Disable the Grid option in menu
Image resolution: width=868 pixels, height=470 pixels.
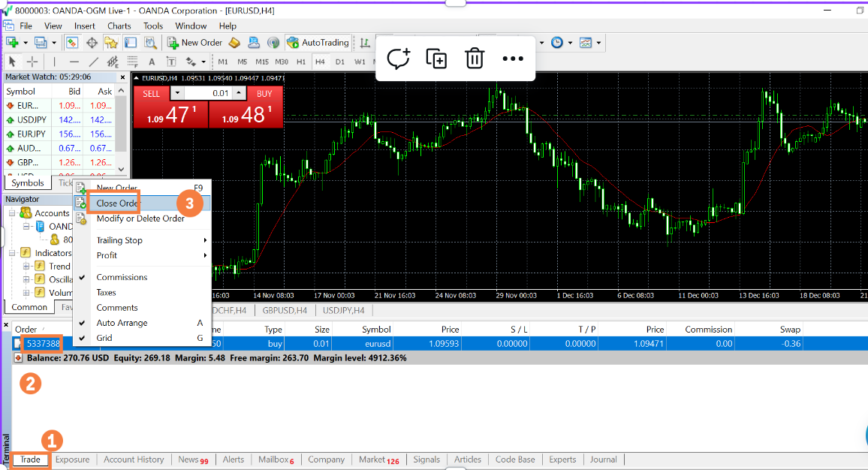click(104, 338)
